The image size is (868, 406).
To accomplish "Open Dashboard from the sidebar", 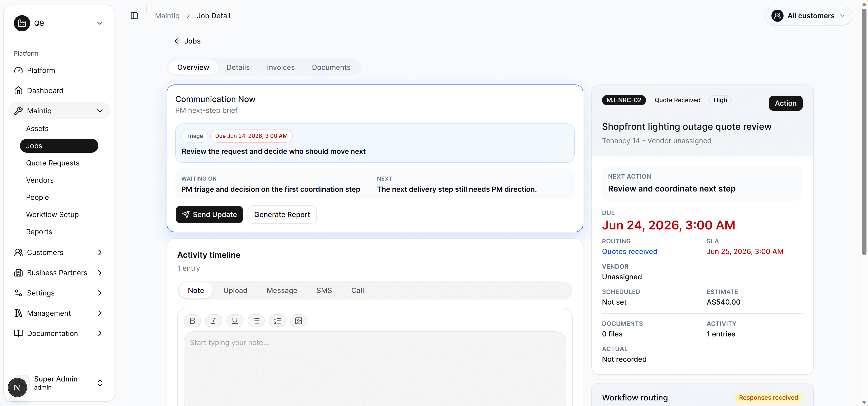I will click(59, 91).
